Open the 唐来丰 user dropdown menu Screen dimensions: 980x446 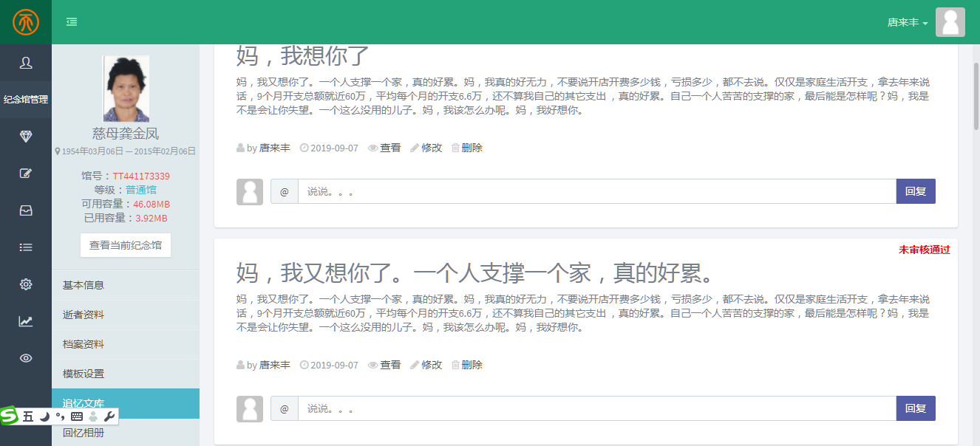(x=908, y=22)
